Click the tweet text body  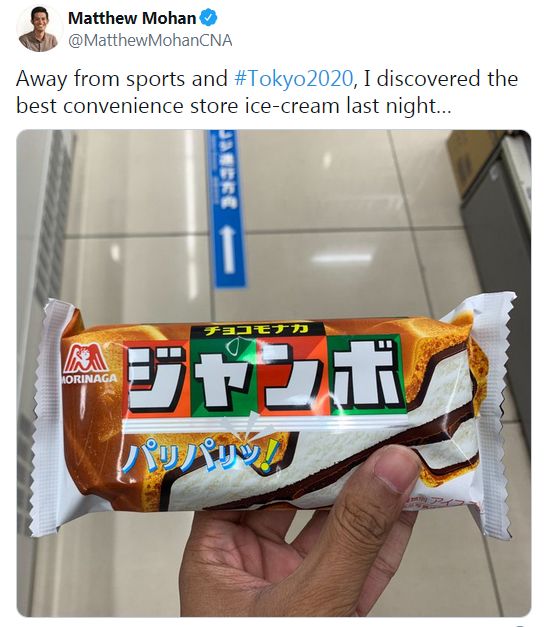pyautogui.click(x=267, y=92)
